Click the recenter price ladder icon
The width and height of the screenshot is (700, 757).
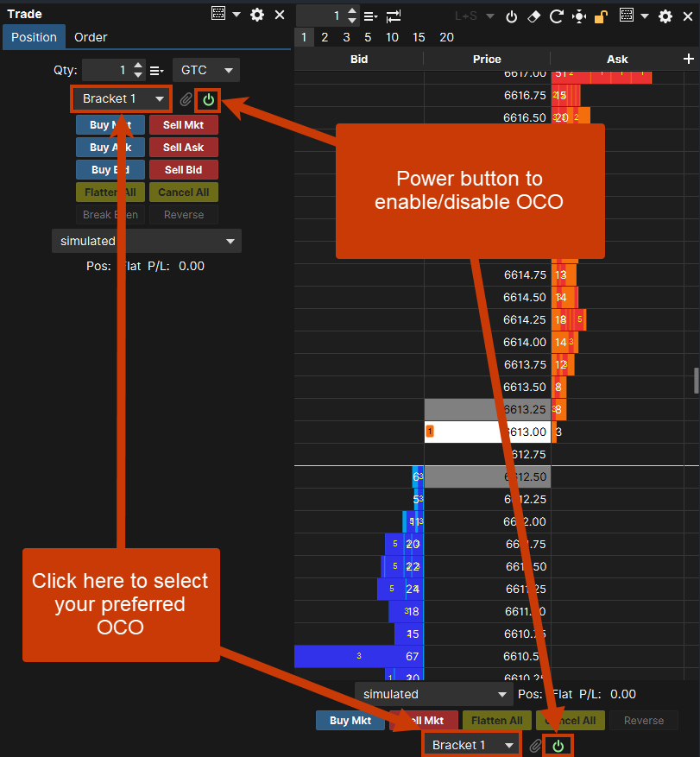tap(578, 16)
